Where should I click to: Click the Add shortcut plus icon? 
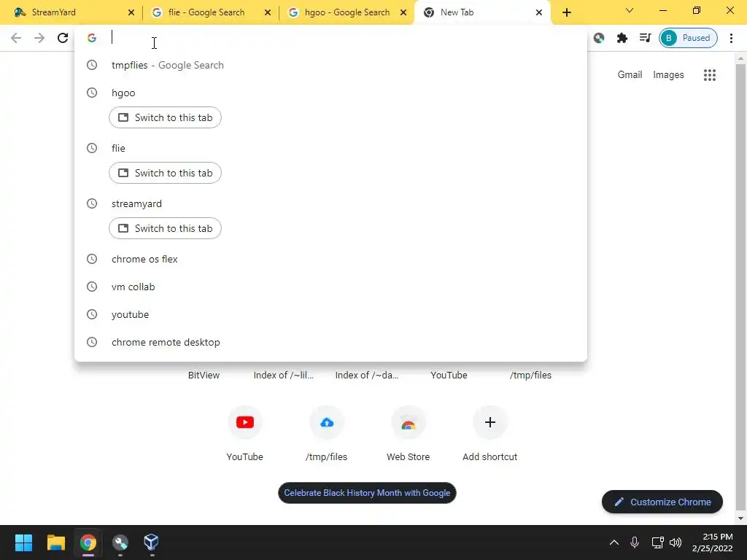489,422
